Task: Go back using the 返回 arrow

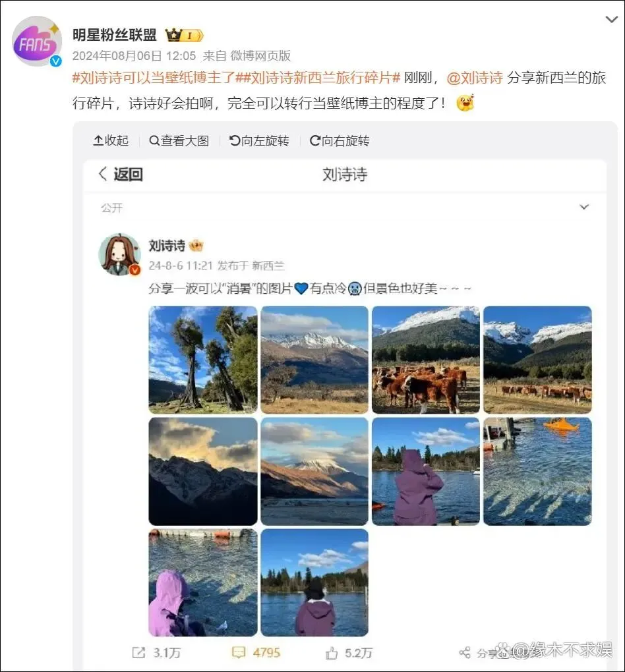Action: (121, 174)
